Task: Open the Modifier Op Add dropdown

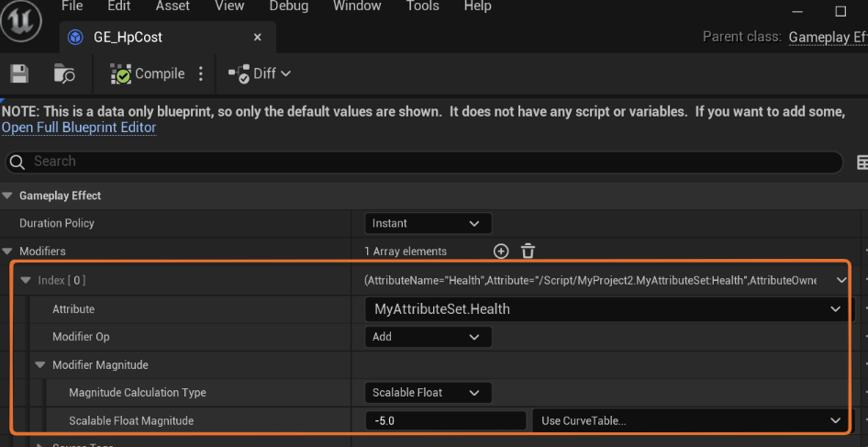Action: (x=428, y=337)
